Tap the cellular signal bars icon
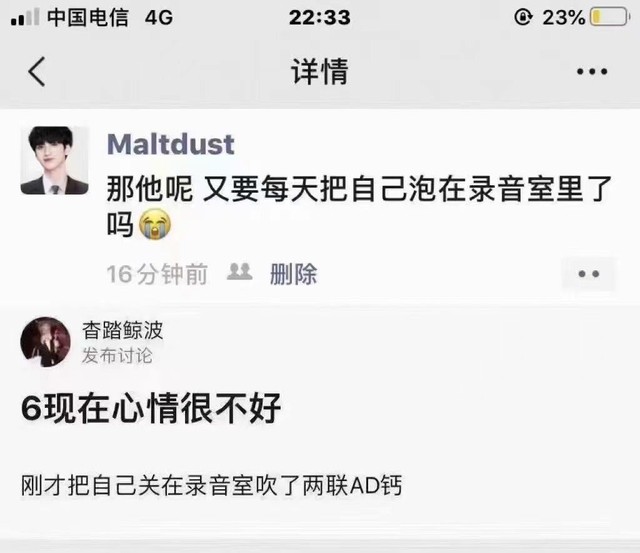Screen dimensions: 640x553 pos(25,18)
